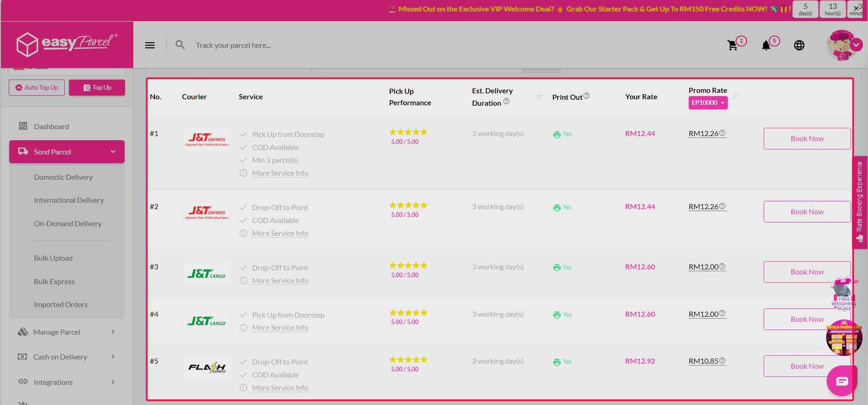Click the shopping cart icon
Image resolution: width=868 pixels, height=405 pixels.
[732, 45]
